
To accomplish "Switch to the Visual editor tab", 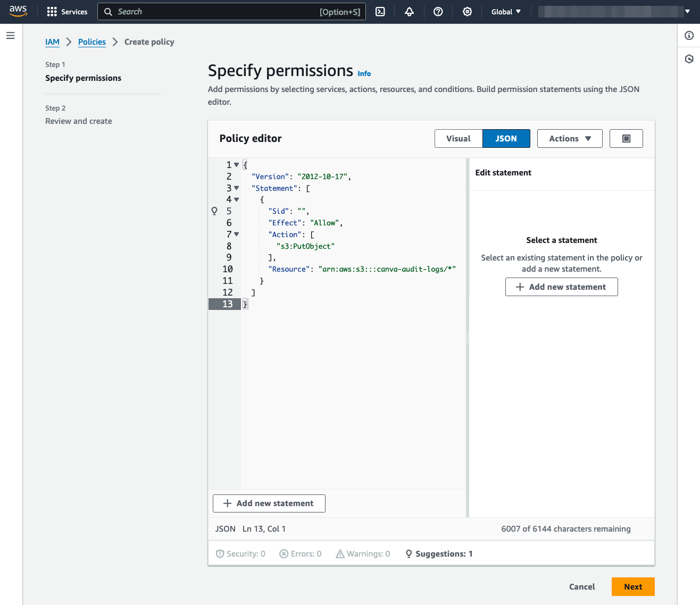I will (x=459, y=139).
